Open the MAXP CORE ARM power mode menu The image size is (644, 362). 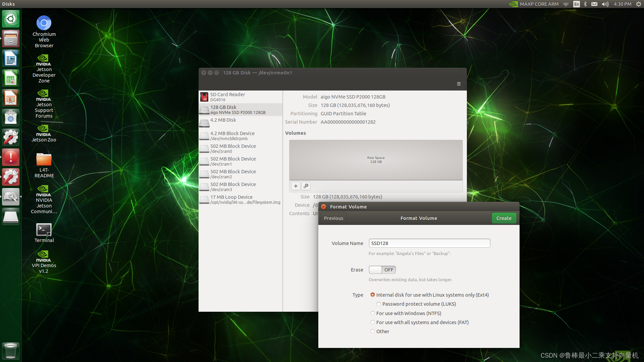tap(534, 4)
